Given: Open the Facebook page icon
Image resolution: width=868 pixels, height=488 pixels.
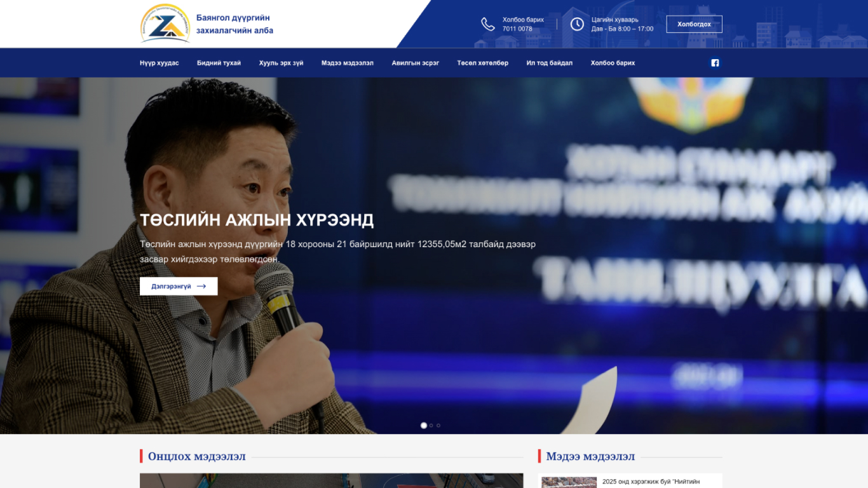Looking at the screenshot, I should coord(715,63).
